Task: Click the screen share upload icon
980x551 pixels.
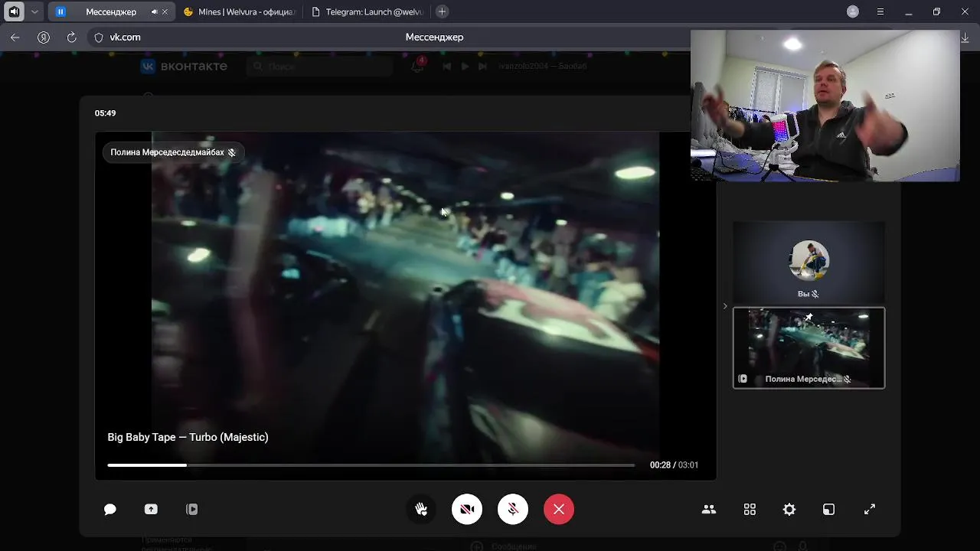Action: coord(151,510)
